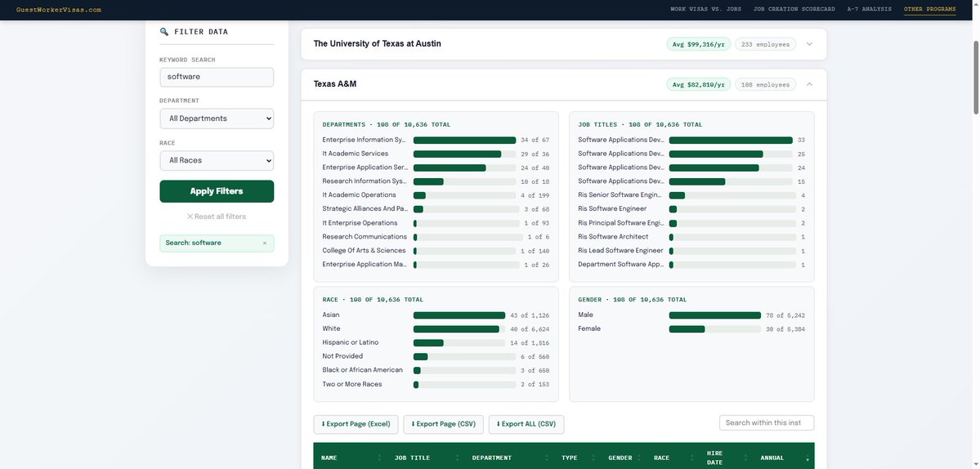
Task: Click Export ALL (CSV) button
Action: (526, 424)
